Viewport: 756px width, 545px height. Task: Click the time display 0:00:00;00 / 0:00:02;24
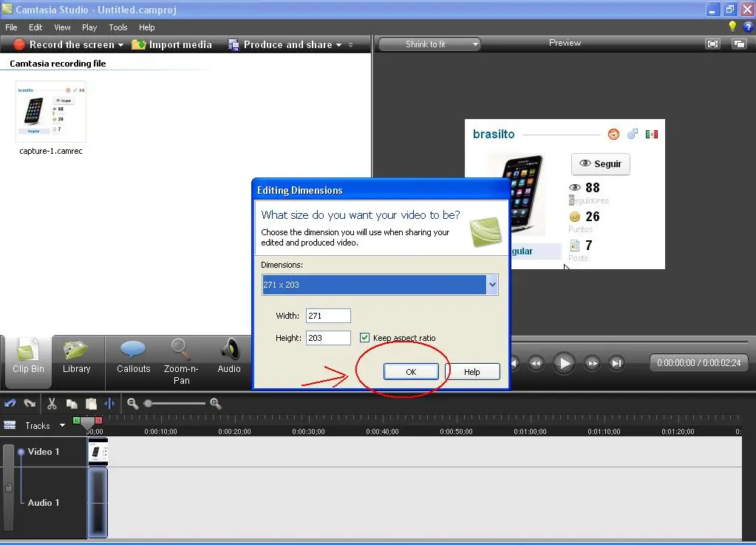click(698, 362)
